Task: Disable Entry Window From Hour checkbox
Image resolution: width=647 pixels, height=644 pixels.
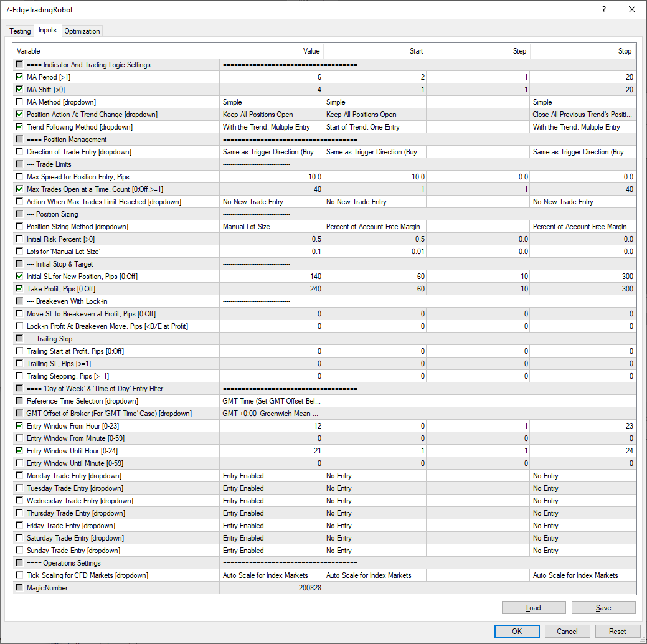Action: coord(20,426)
